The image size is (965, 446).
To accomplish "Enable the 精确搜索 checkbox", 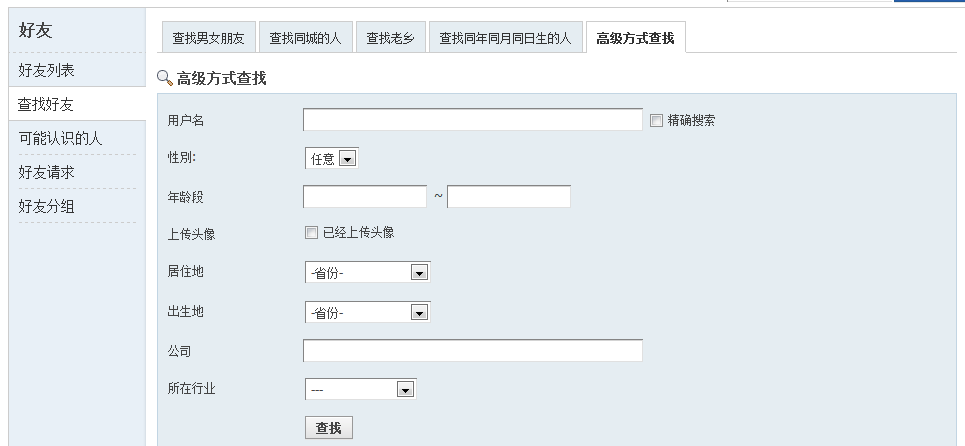I will click(x=656, y=120).
